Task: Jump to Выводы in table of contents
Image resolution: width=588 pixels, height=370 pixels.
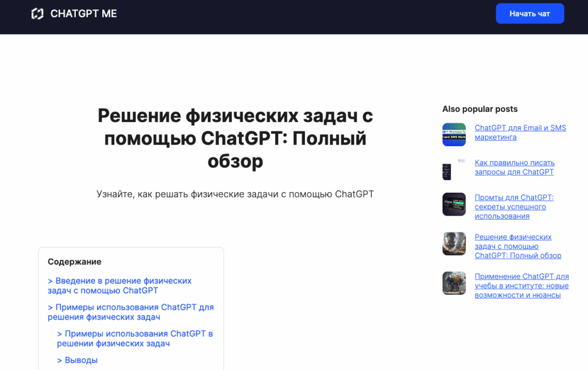Action: pos(78,360)
